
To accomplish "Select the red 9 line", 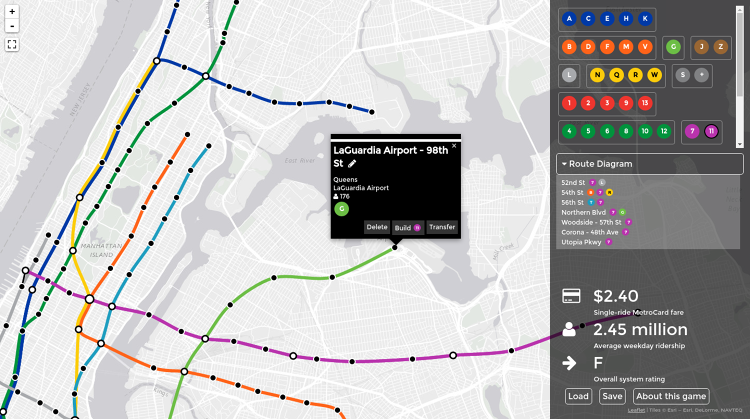I will [x=626, y=103].
